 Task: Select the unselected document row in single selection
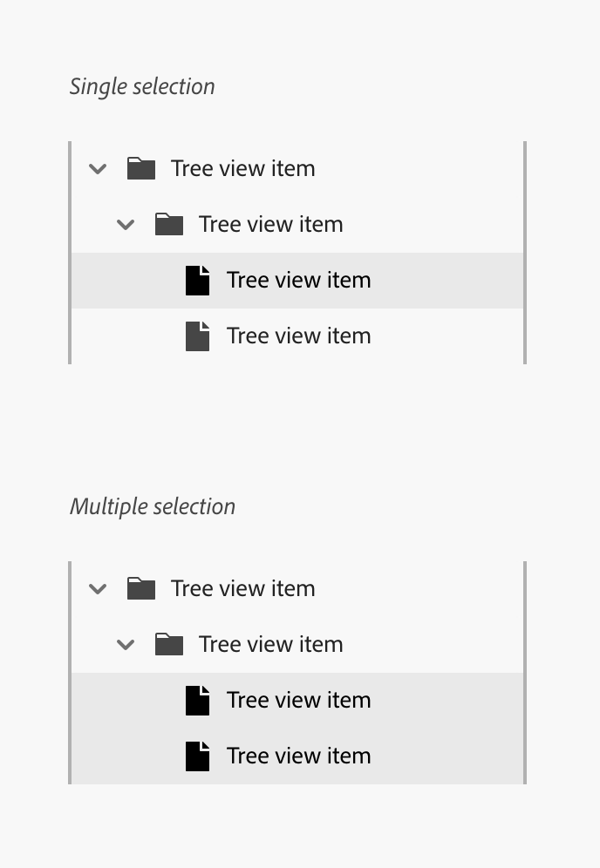(299, 336)
